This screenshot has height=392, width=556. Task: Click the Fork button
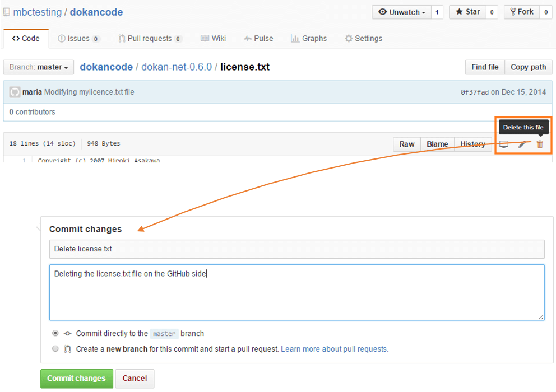(521, 12)
